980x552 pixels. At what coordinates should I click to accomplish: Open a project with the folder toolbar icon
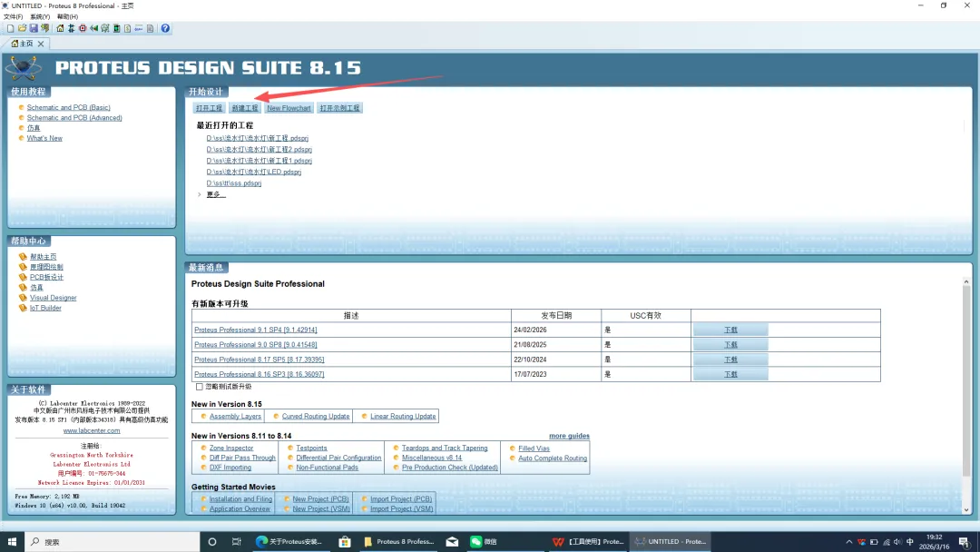tap(22, 28)
